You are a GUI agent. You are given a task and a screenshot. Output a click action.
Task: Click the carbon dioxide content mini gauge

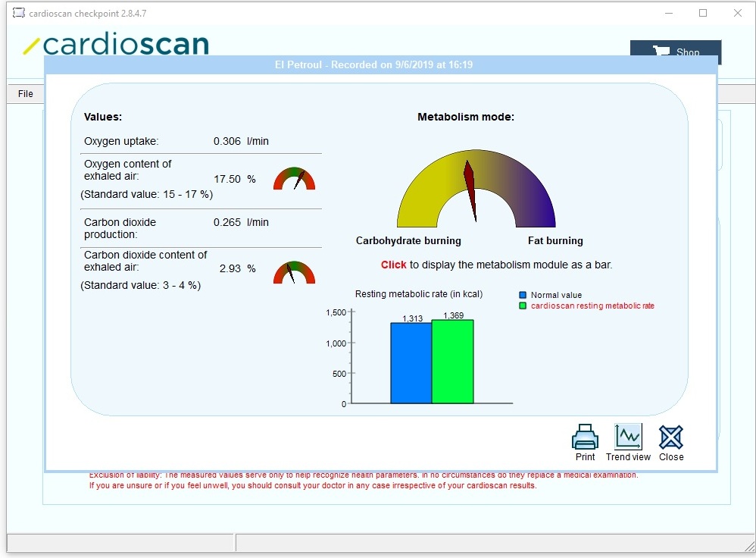pyautogui.click(x=294, y=272)
